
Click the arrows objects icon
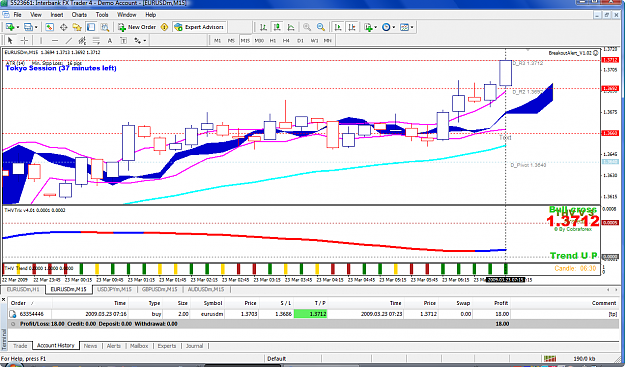tap(138, 40)
